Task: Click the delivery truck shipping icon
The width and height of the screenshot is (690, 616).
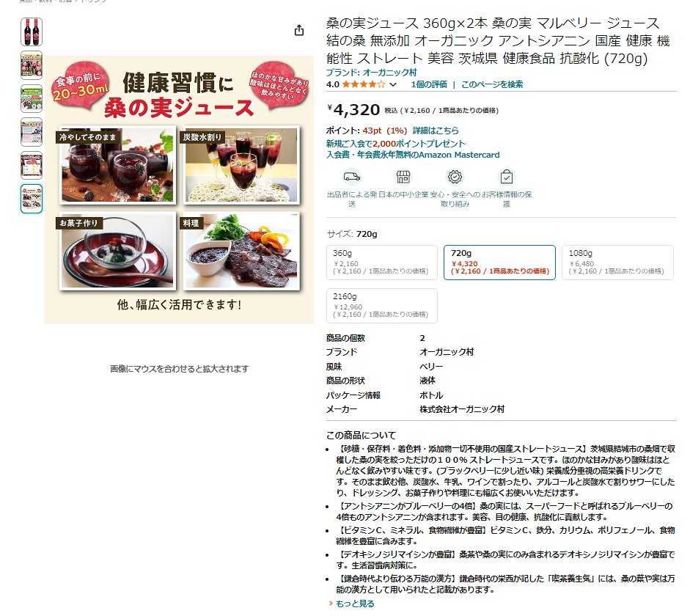Action: click(x=352, y=177)
